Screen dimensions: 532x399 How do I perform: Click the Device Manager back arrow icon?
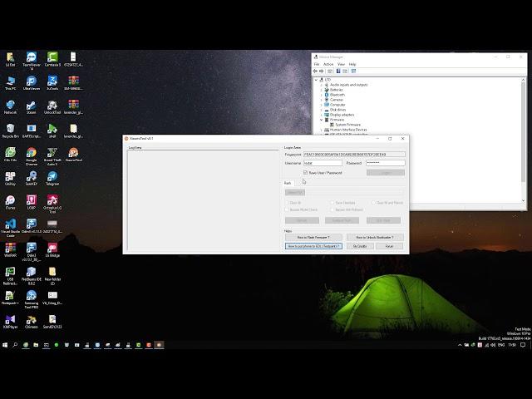(x=316, y=71)
